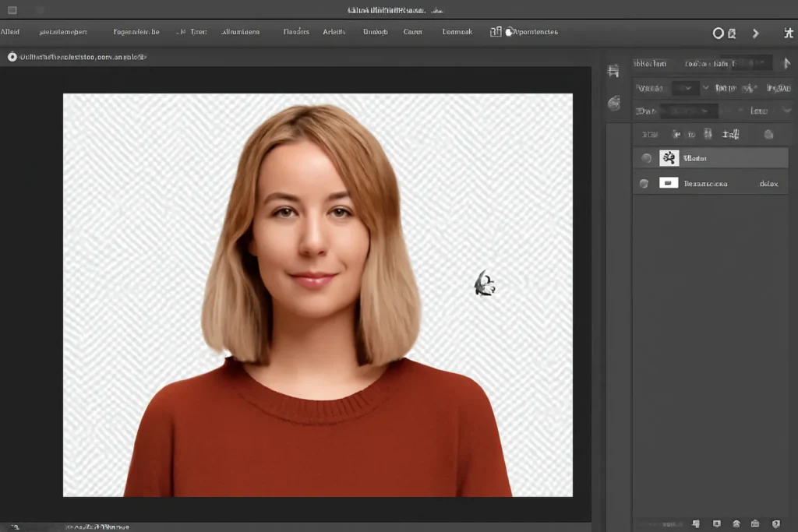Open the 'Lonmoak' menu
This screenshot has height=532, width=798.
(457, 31)
